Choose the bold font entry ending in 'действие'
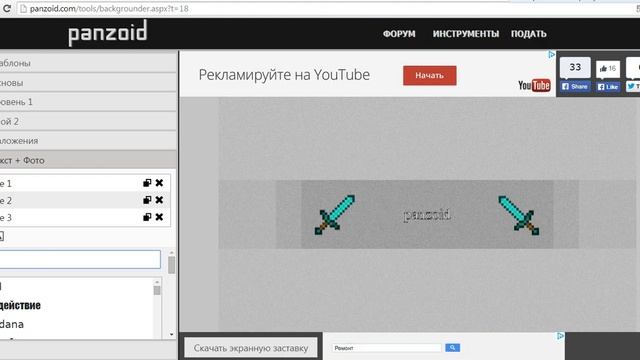The image size is (640, 360). coord(20,305)
